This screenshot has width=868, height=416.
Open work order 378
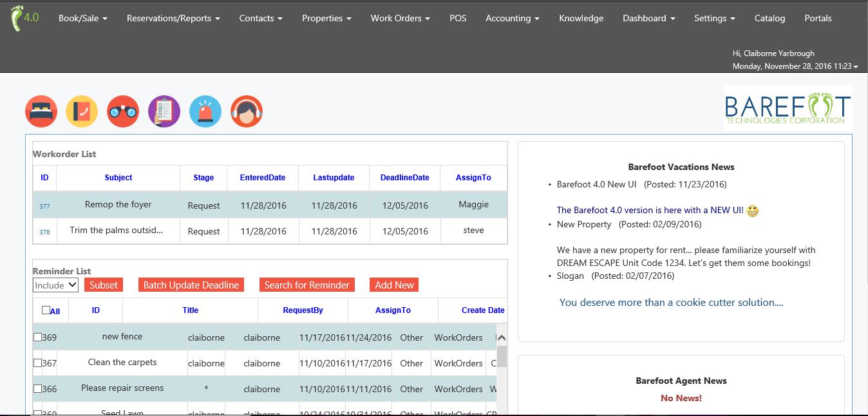[x=44, y=232]
